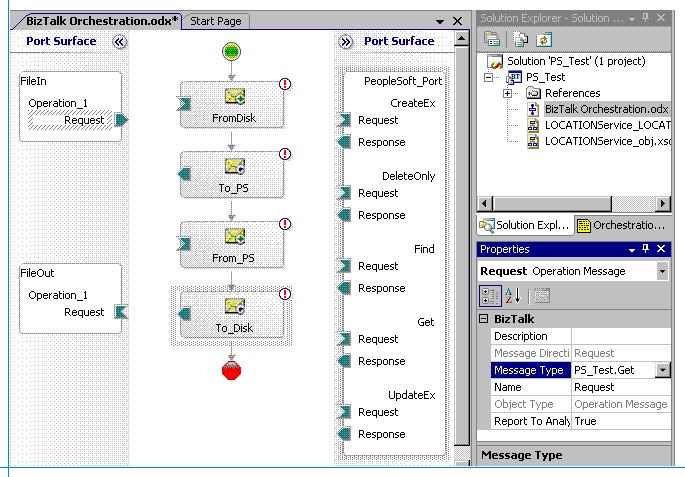Click the error indicator on To_PS shape
685x477 pixels.
(285, 154)
